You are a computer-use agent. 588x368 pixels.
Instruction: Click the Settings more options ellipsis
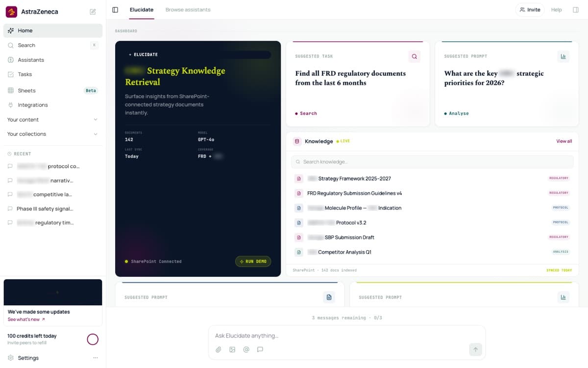pos(96,358)
